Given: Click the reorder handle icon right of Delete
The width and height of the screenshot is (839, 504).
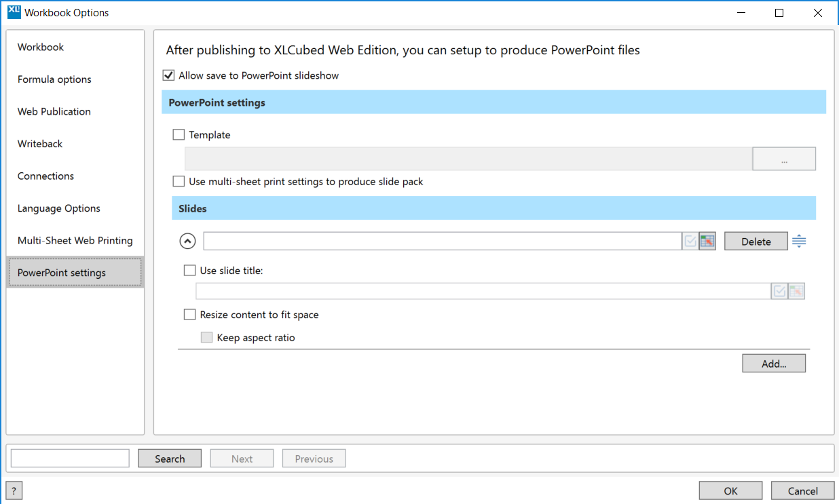Looking at the screenshot, I should pyautogui.click(x=799, y=241).
